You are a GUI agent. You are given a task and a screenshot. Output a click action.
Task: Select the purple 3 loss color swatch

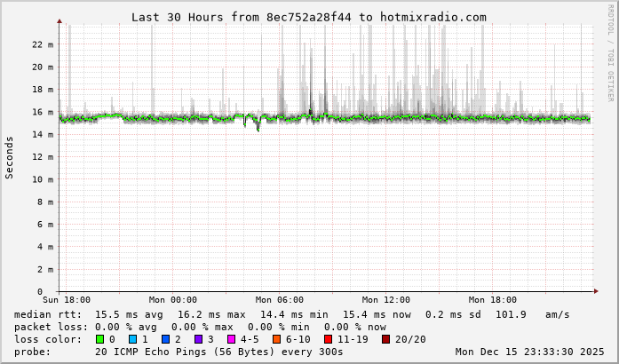tap(198, 339)
